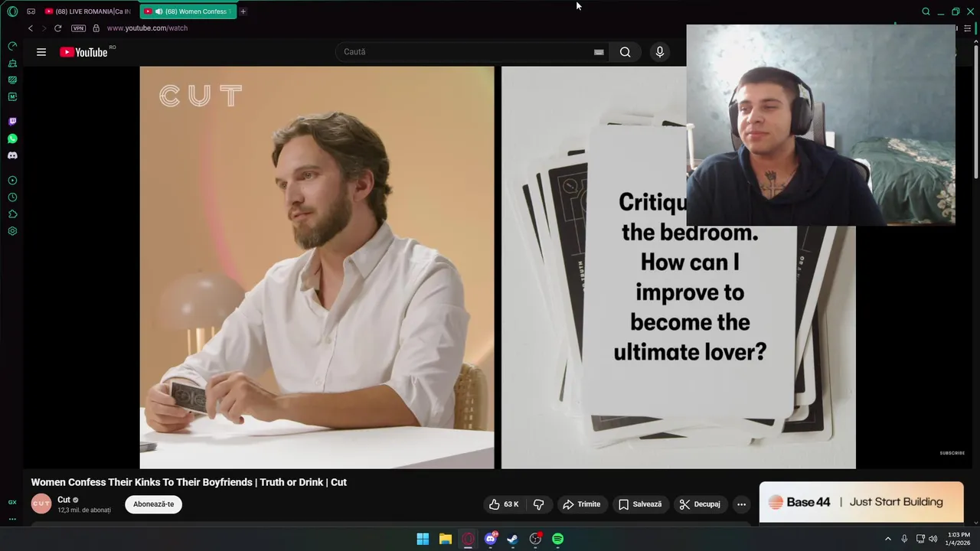This screenshot has width=980, height=551.
Task: Click the video player CUT watermark area
Action: click(x=201, y=96)
